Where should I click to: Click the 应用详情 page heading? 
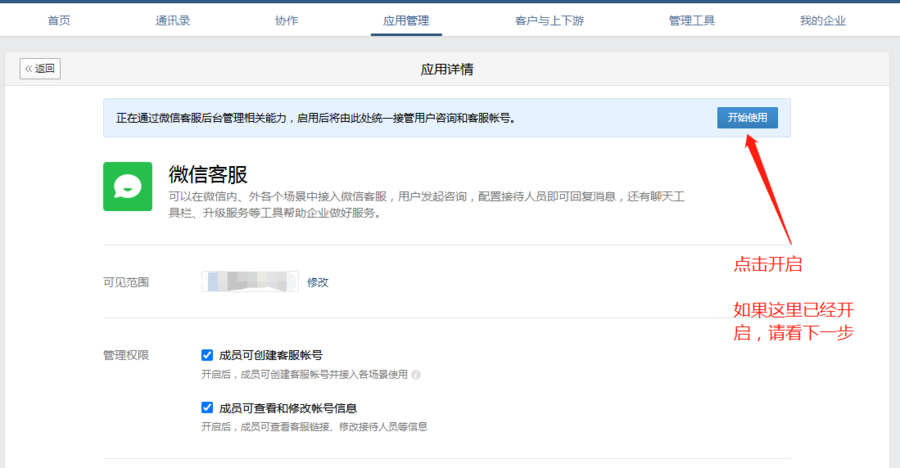447,69
